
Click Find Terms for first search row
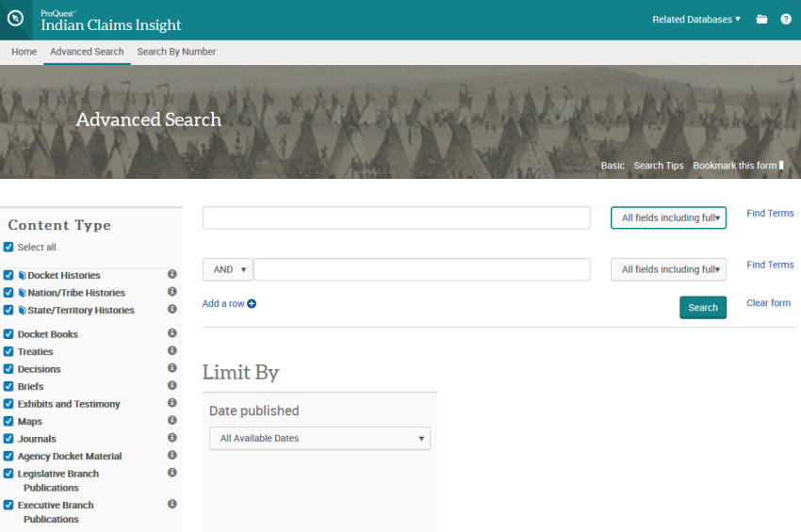pos(770,213)
